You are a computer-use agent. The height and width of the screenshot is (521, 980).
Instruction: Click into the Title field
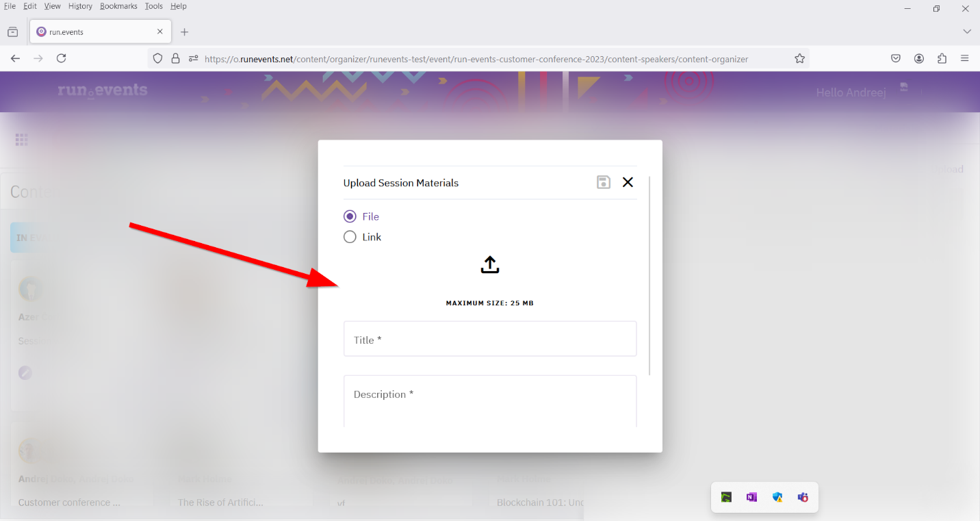[490, 339]
